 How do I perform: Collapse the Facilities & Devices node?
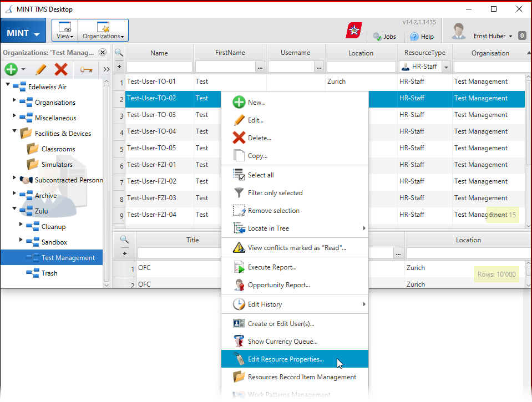click(x=14, y=130)
